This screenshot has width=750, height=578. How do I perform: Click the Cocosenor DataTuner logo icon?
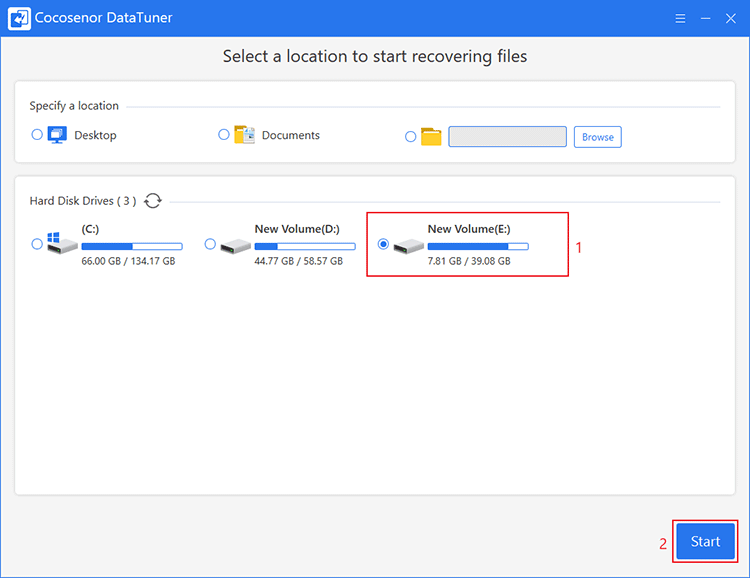point(19,19)
